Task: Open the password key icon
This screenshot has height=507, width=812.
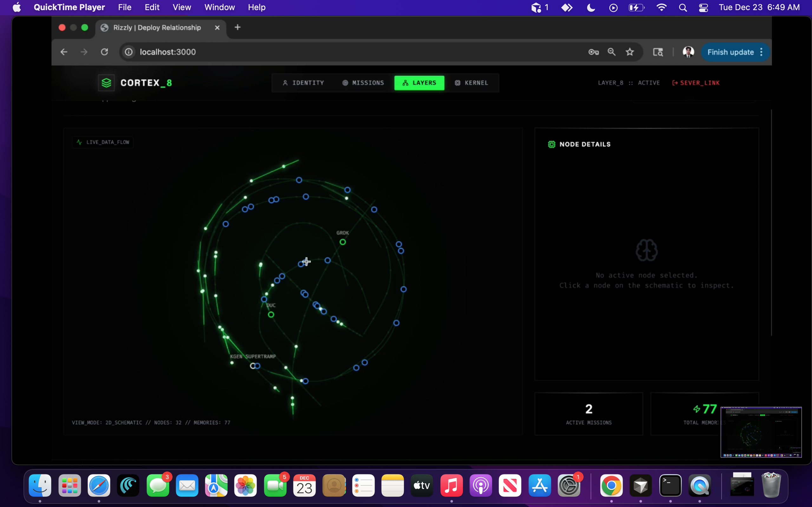Action: [593, 52]
